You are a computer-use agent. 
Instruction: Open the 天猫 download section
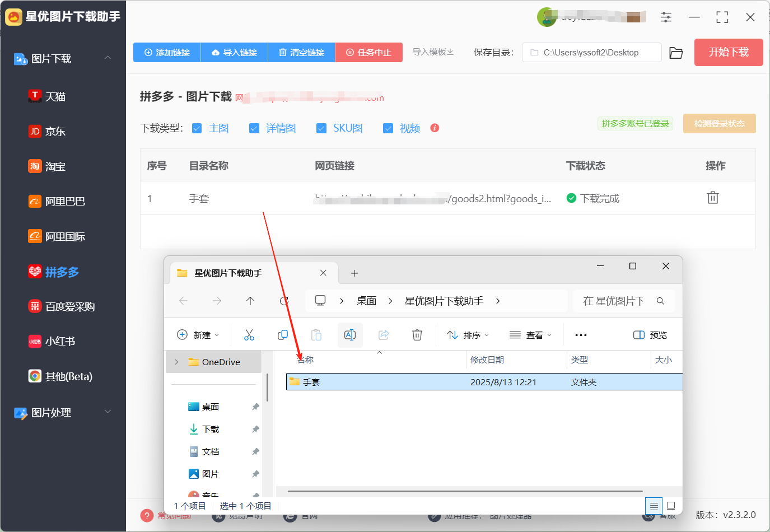coord(47,96)
